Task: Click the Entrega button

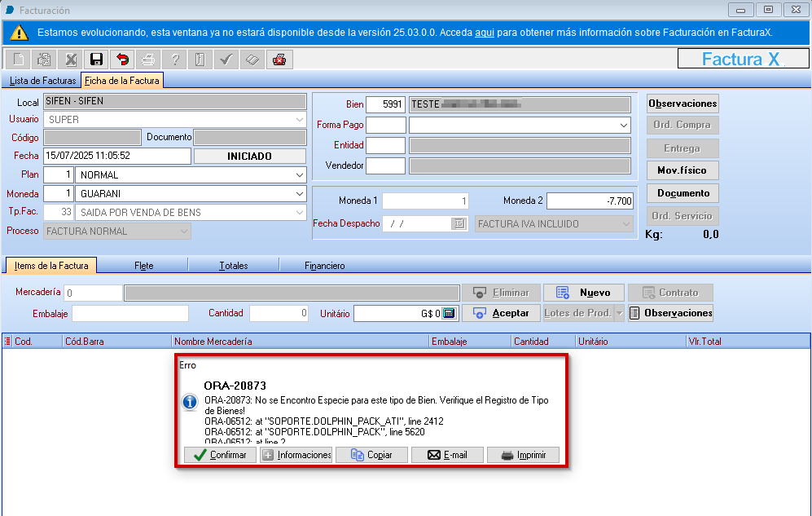Action: tap(683, 148)
